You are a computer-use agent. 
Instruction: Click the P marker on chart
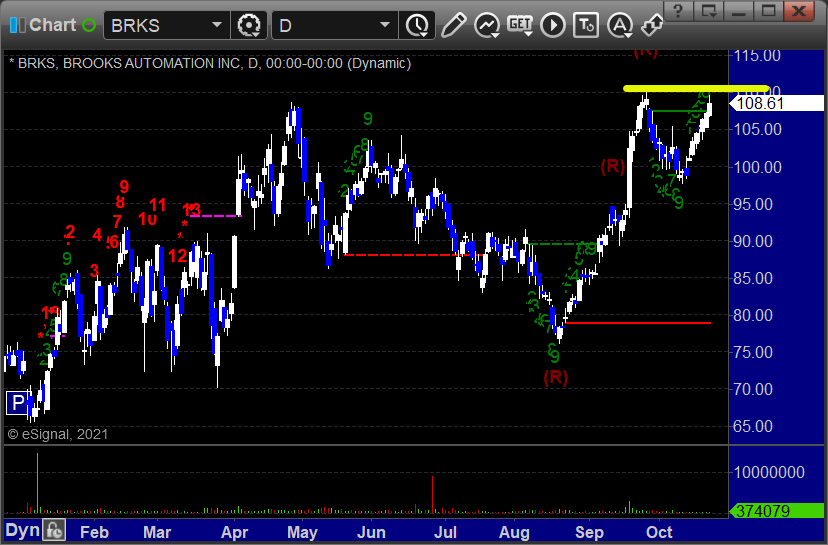[x=17, y=403]
